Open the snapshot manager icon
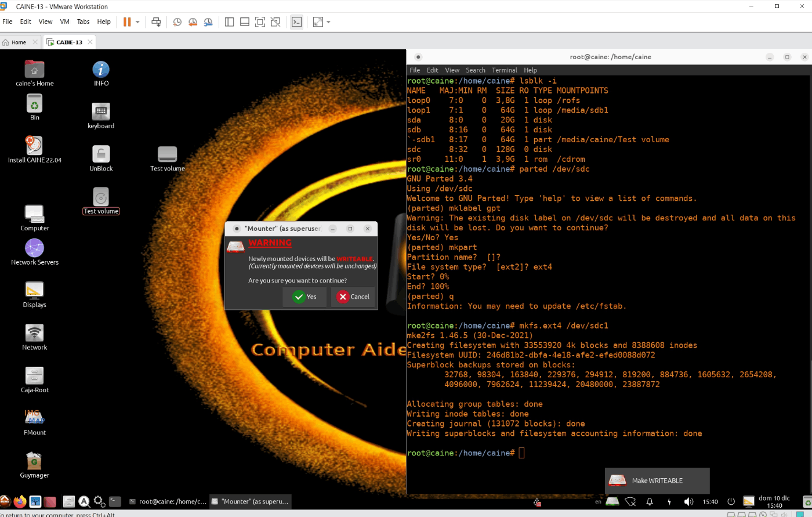Viewport: 812px width, 517px height. (x=208, y=22)
